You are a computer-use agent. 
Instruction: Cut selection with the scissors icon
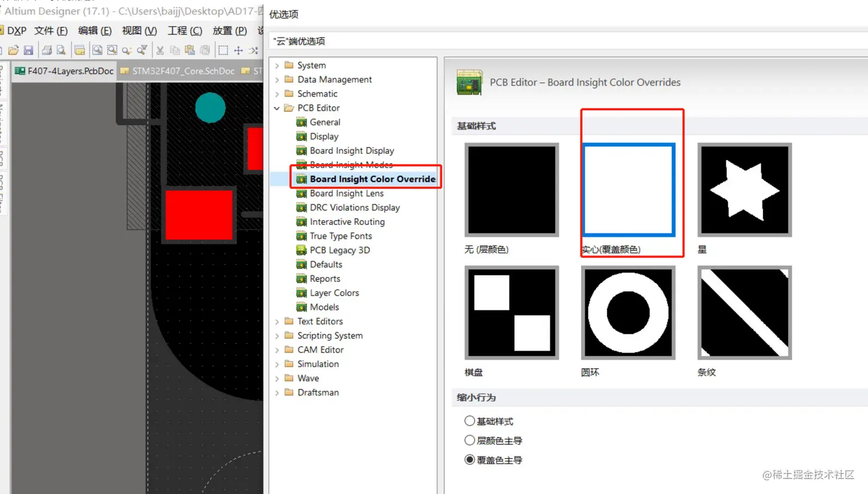(x=160, y=50)
